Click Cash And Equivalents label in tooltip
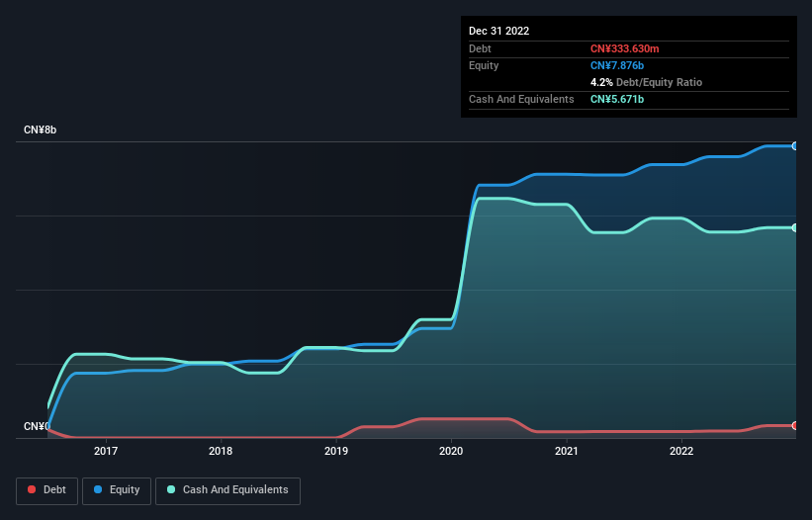 tap(521, 99)
